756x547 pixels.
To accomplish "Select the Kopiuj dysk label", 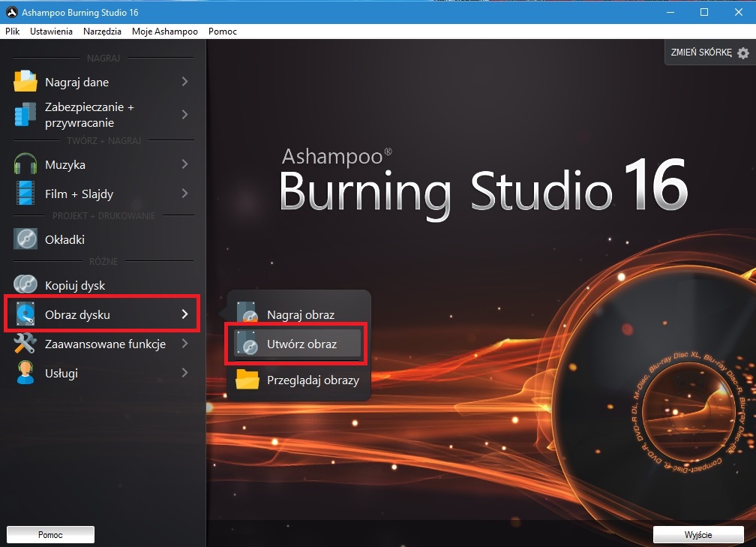I will coord(75,286).
